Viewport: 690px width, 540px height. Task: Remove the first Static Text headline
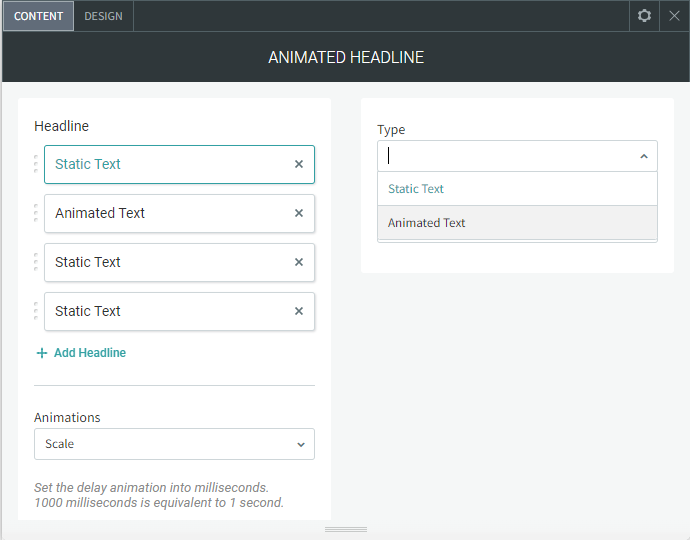click(x=298, y=164)
